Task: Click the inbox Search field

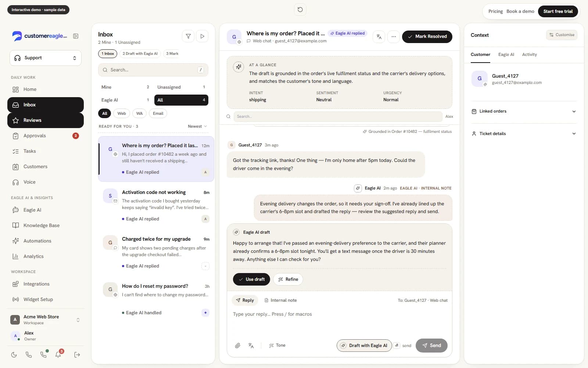Action: click(x=153, y=70)
